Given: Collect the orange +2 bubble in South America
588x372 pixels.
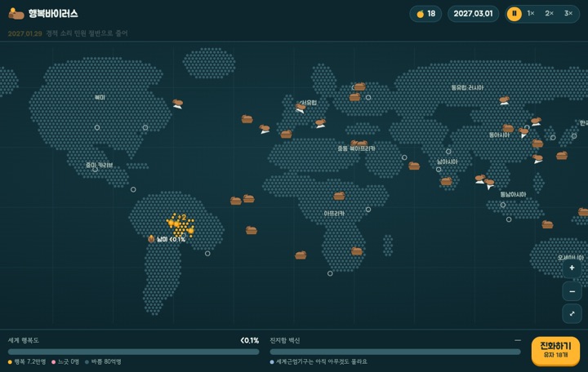Looking at the screenshot, I should [x=182, y=218].
